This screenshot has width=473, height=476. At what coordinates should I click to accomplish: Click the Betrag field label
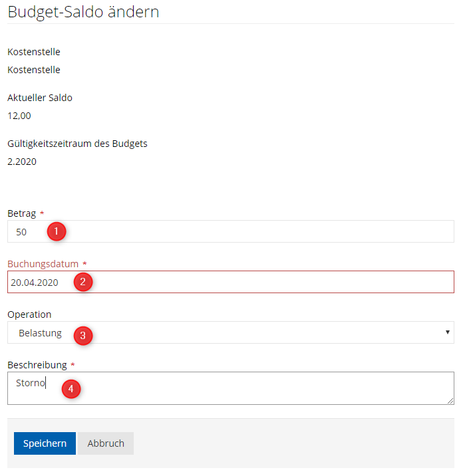(x=21, y=213)
